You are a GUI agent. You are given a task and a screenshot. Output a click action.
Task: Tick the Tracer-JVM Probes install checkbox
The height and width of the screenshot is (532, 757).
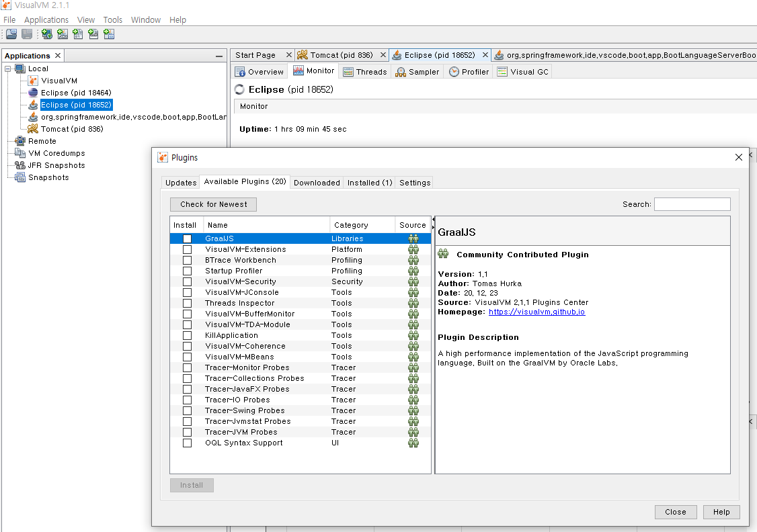188,432
